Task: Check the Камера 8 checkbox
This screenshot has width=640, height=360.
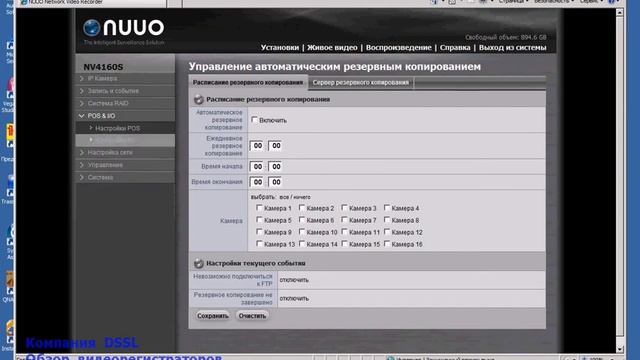Action: [387, 220]
